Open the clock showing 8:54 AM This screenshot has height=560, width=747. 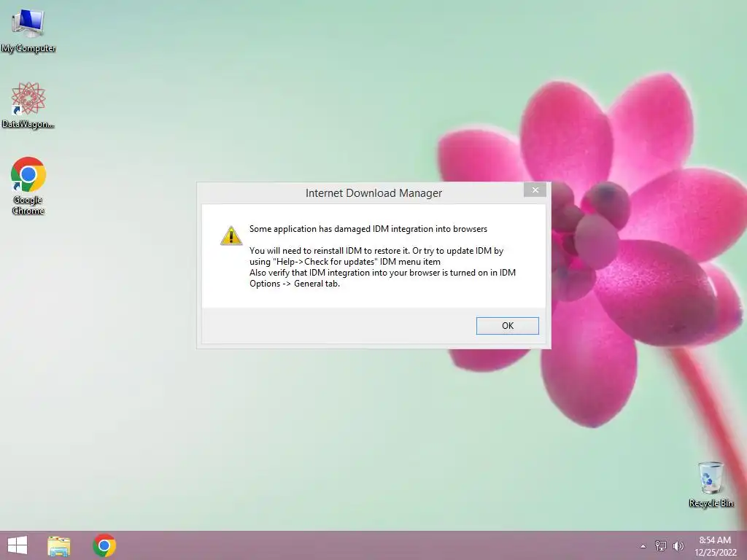[715, 545]
